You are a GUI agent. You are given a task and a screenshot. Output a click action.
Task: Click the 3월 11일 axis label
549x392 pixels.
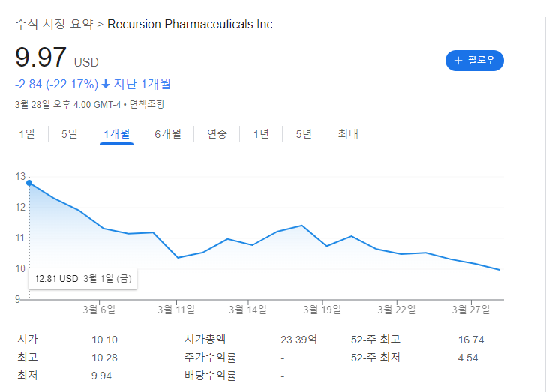point(176,310)
